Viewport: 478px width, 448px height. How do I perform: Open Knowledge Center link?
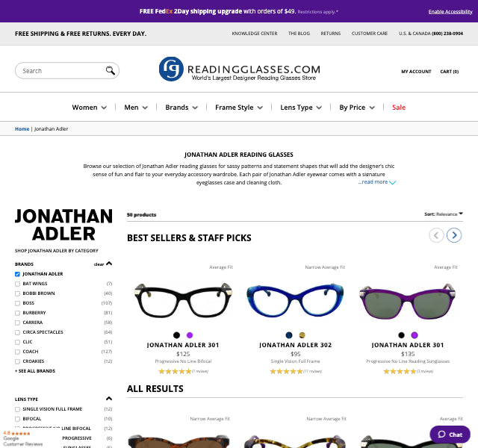[255, 33]
